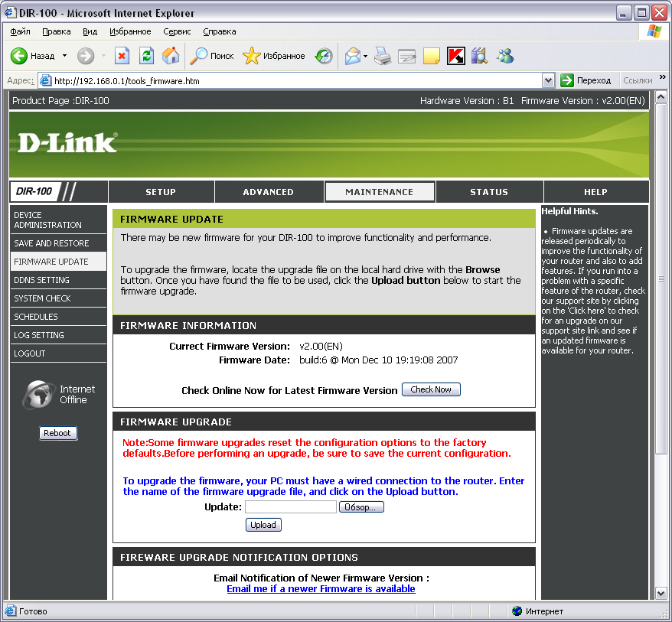672x622 pixels.
Task: Open SCHEDULES in sidebar
Action: coord(58,317)
